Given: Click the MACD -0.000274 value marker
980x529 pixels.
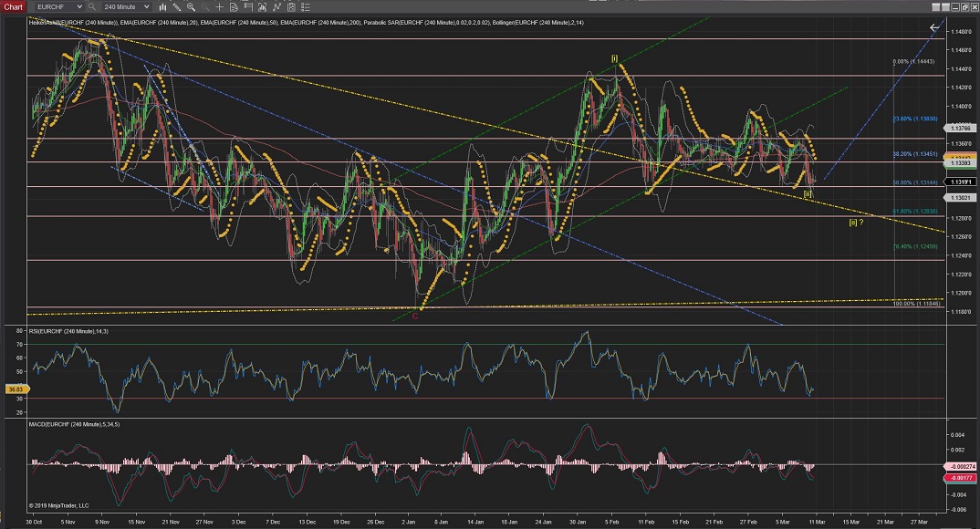Looking at the screenshot, I should click(x=961, y=467).
